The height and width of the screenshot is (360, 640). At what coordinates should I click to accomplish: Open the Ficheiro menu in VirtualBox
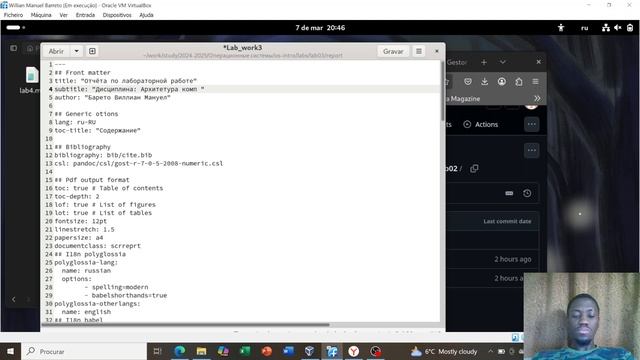[x=13, y=15]
